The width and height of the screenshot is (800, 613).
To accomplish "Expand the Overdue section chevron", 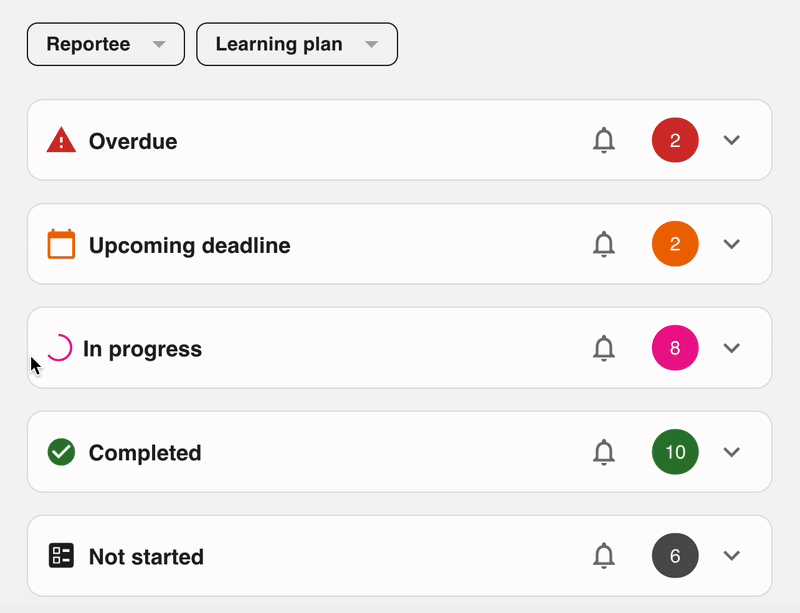I will click(732, 140).
